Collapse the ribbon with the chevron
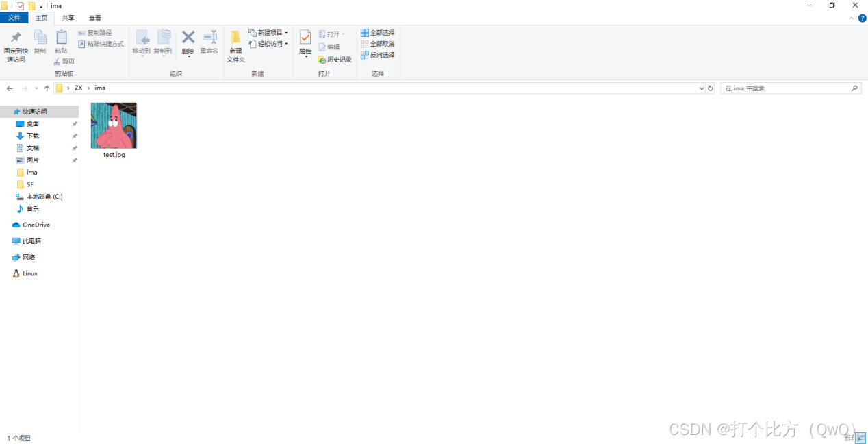 [853, 18]
